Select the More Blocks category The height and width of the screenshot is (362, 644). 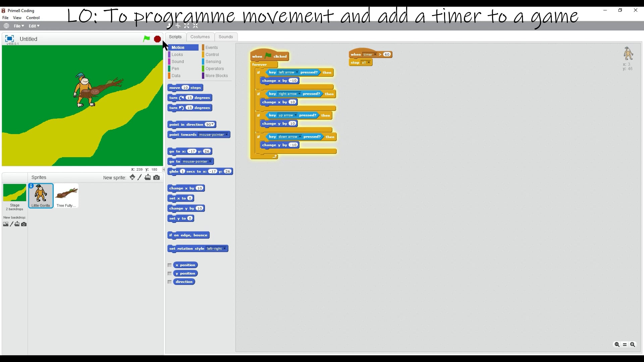point(216,76)
